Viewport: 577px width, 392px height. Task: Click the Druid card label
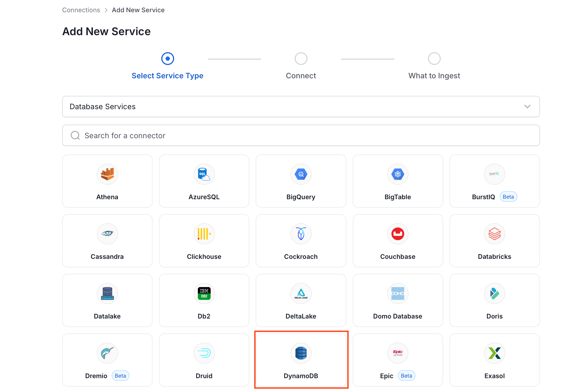click(204, 376)
